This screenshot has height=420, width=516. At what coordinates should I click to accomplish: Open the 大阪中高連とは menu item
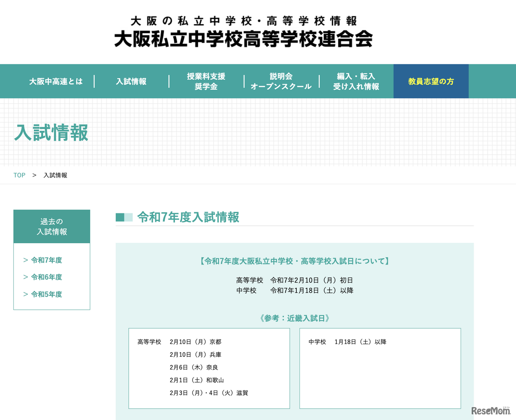(x=55, y=81)
